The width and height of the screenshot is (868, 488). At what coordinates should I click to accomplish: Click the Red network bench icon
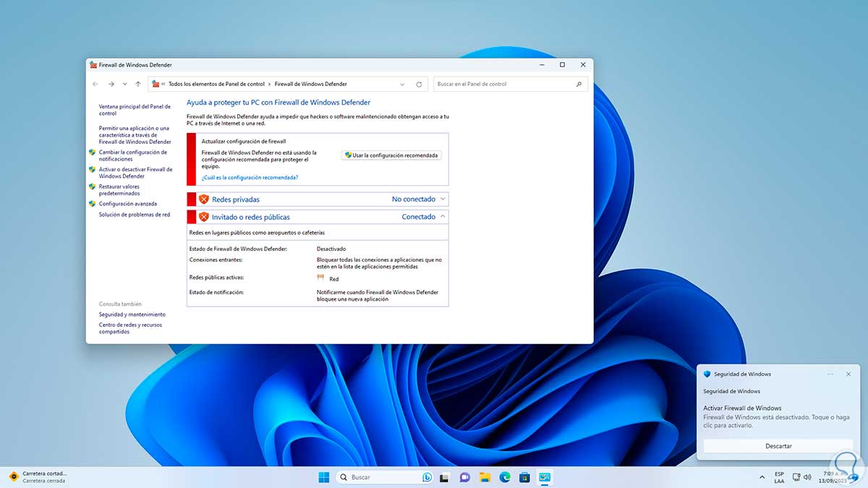click(x=321, y=278)
